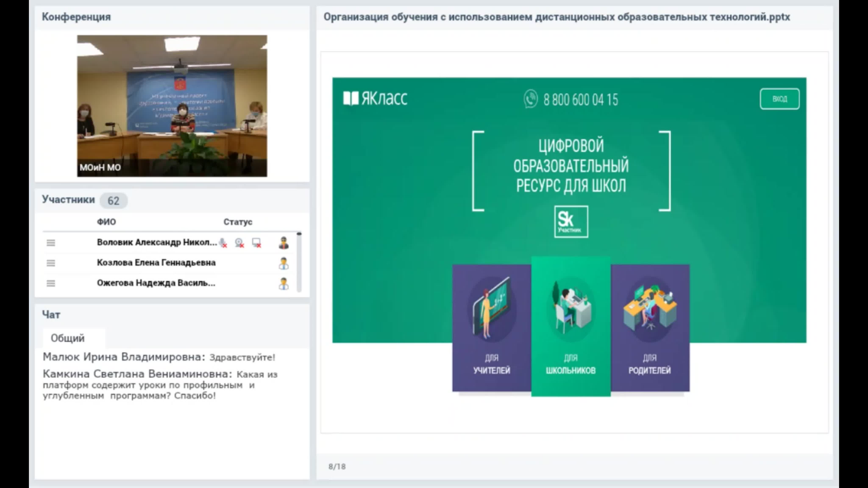Click user avatar icon in Ожегова Надежда row
Image resolution: width=868 pixels, height=488 pixels.
284,283
